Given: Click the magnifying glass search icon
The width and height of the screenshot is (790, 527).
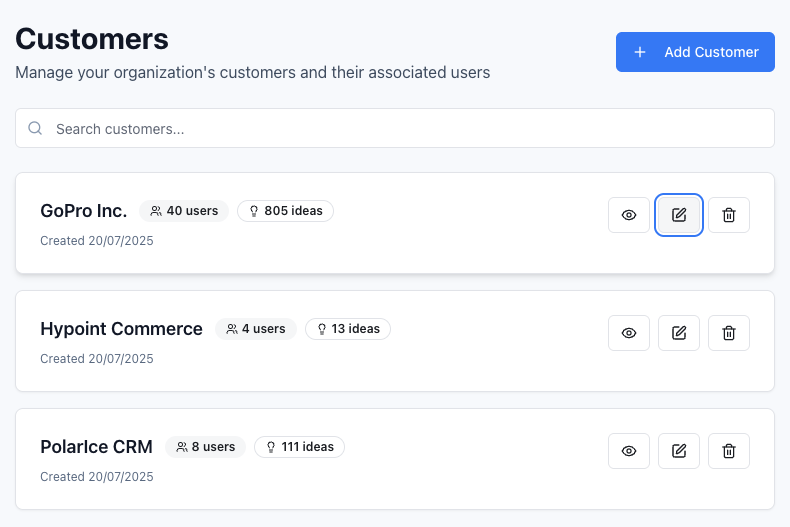Looking at the screenshot, I should (x=36, y=129).
